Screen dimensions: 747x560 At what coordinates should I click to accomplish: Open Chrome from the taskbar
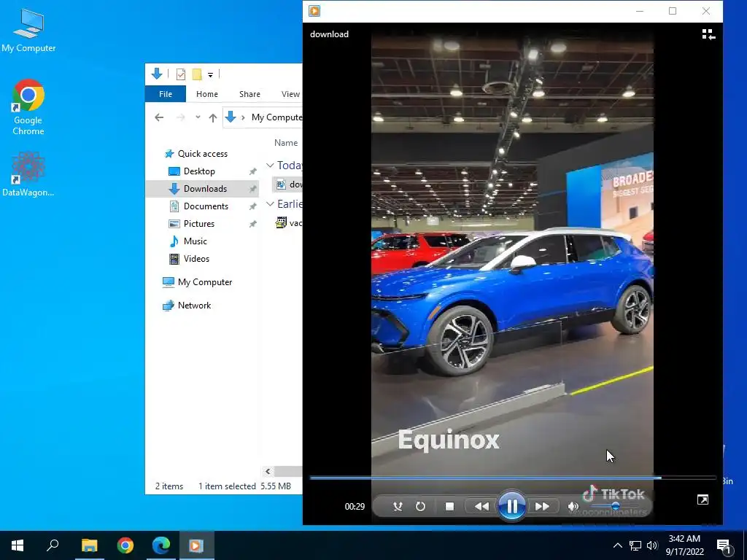[125, 545]
